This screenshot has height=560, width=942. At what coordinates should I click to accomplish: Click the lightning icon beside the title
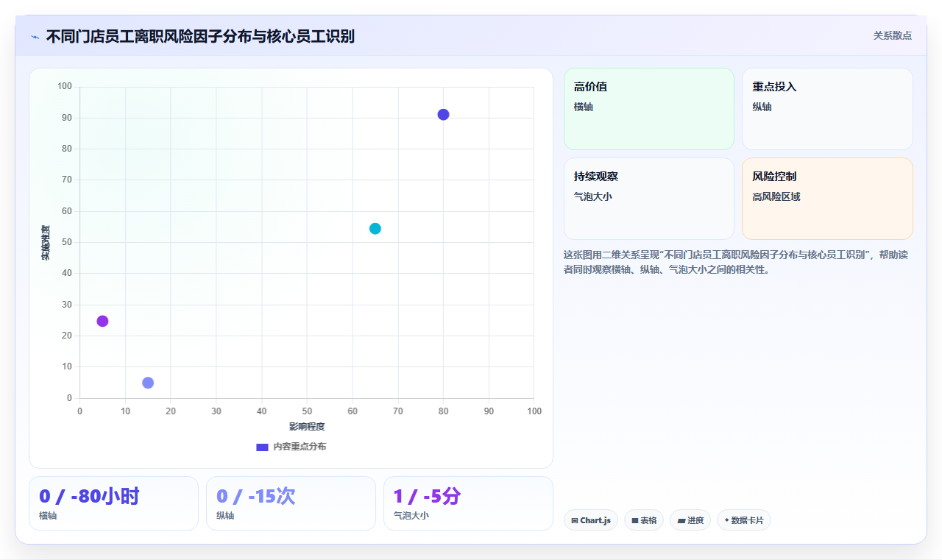(35, 37)
